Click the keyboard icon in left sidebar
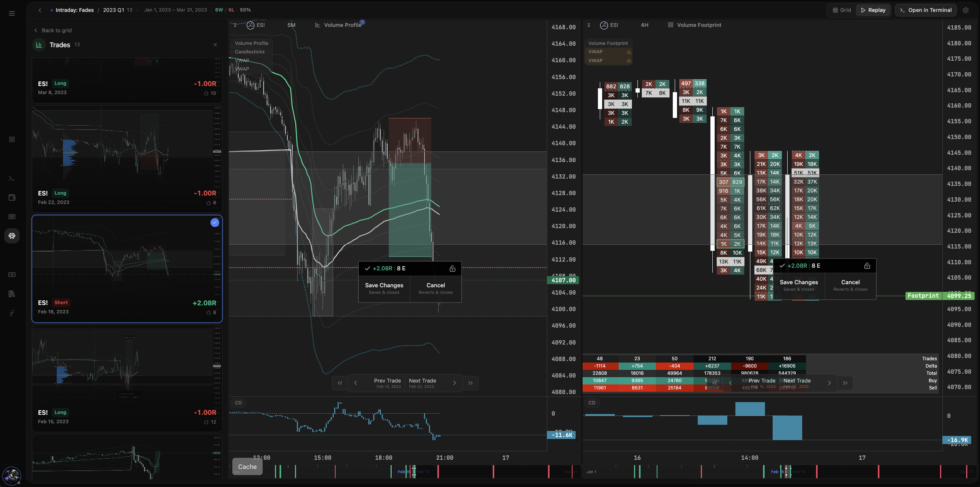The height and width of the screenshot is (487, 980). click(x=12, y=217)
